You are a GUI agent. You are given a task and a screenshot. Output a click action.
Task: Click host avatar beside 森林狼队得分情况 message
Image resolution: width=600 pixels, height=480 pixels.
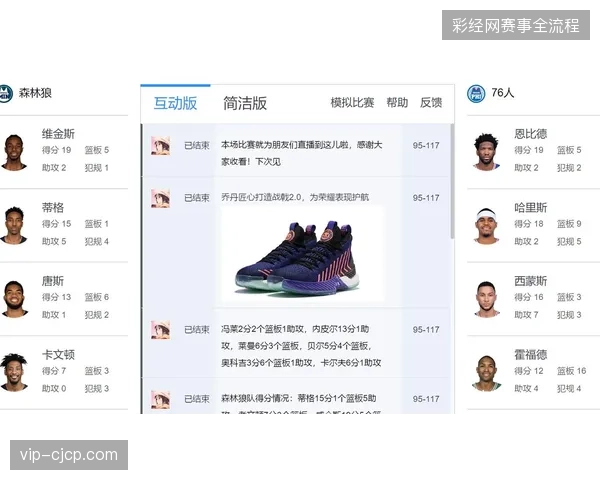160,399
